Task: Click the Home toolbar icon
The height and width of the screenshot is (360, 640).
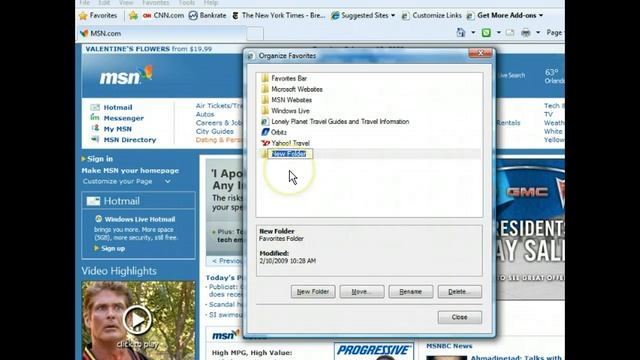Action: [461, 33]
